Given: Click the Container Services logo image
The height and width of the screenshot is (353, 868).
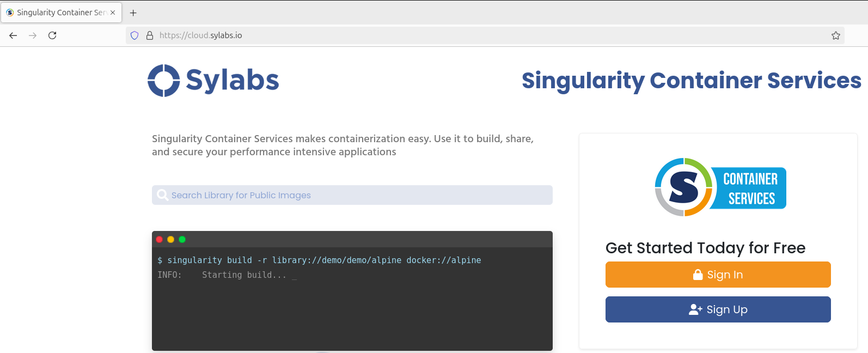Looking at the screenshot, I should point(720,187).
